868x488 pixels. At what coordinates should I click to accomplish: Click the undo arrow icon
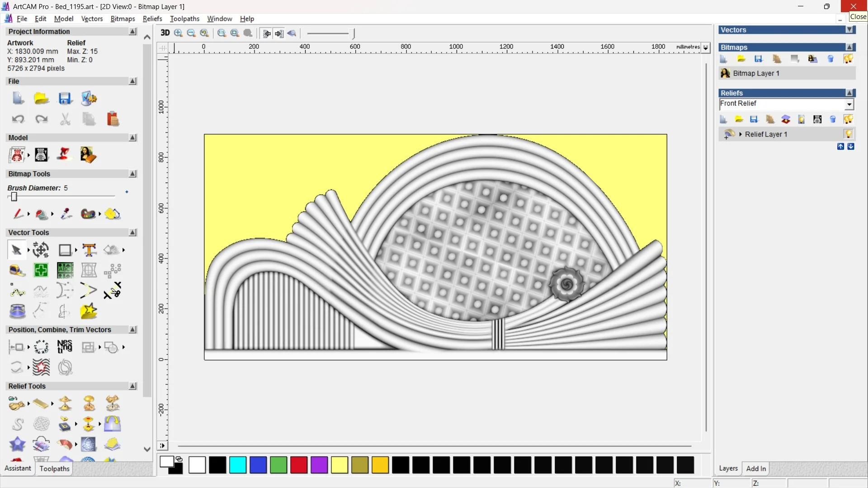18,119
